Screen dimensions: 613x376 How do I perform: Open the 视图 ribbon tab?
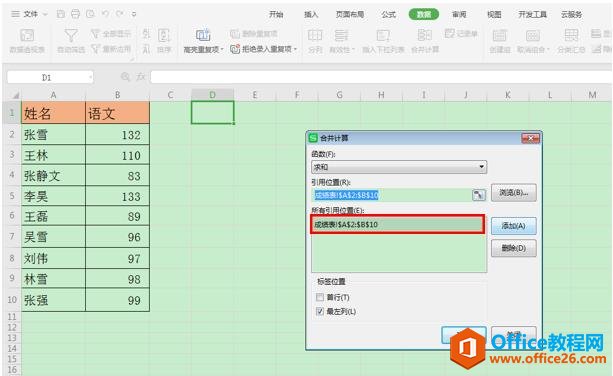[494, 14]
